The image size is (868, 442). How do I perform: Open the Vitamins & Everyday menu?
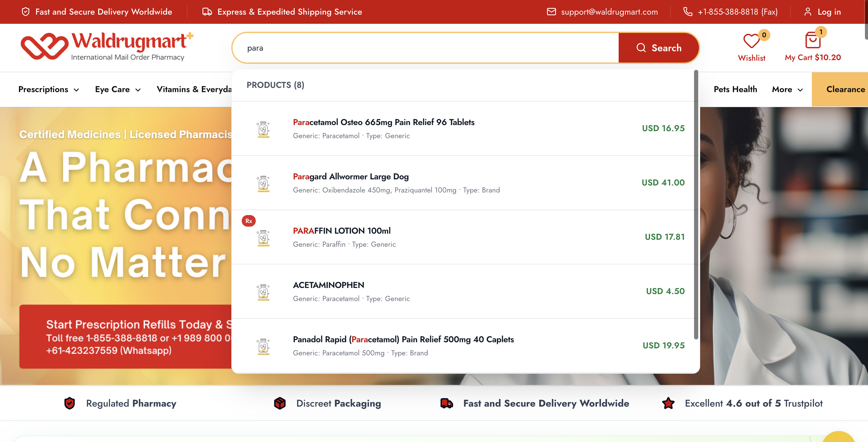[x=194, y=89]
